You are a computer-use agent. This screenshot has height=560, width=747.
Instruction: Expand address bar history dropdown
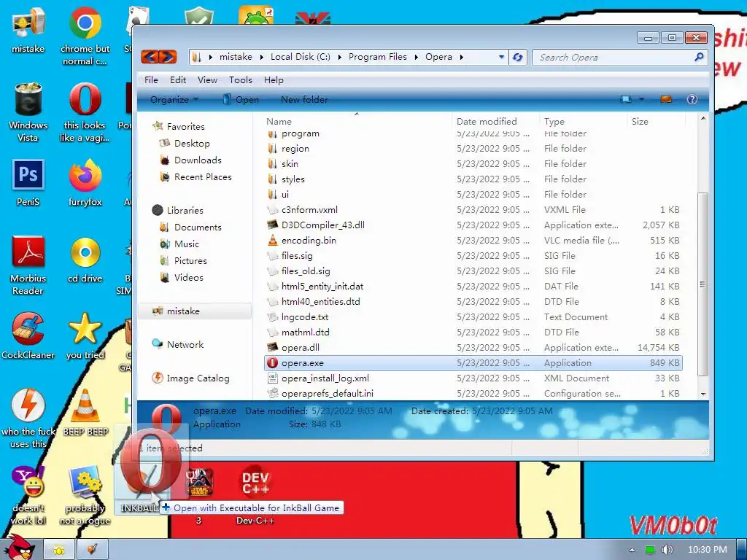tap(501, 57)
